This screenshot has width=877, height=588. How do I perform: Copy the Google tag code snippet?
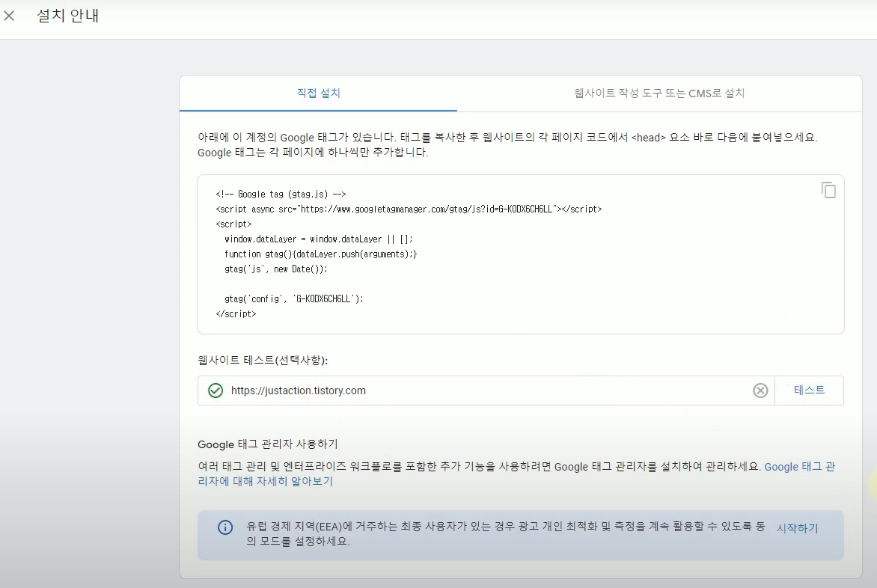click(x=828, y=190)
